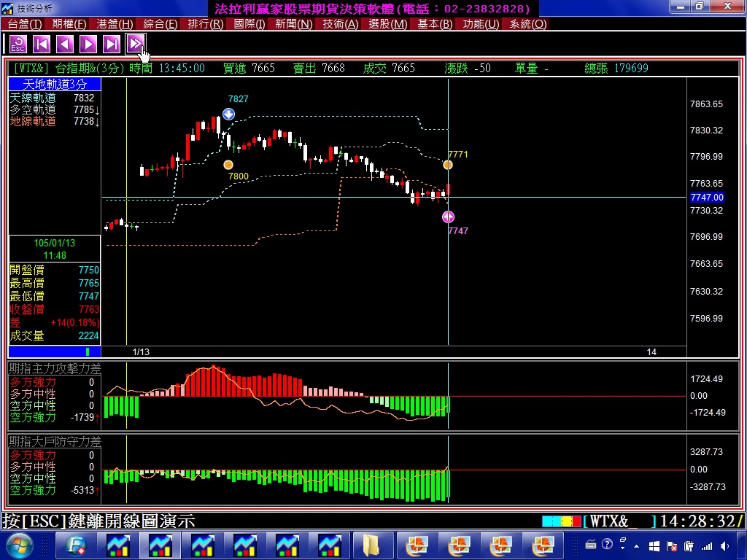Click the 最高價 7765 row
The image size is (747, 560).
(55, 284)
